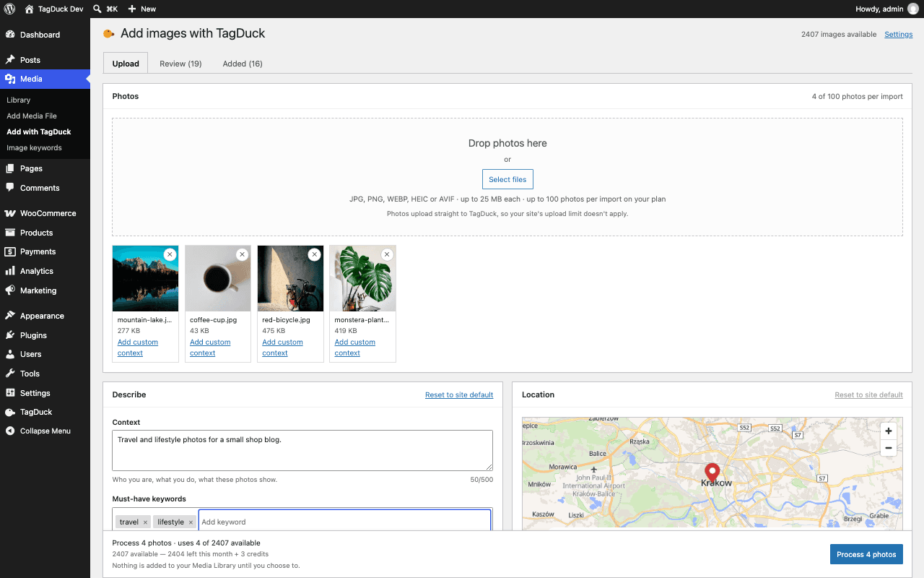Screen dimensions: 924x578
Task: Click the Dashboard gauge icon in sidebar
Action: [10, 35]
